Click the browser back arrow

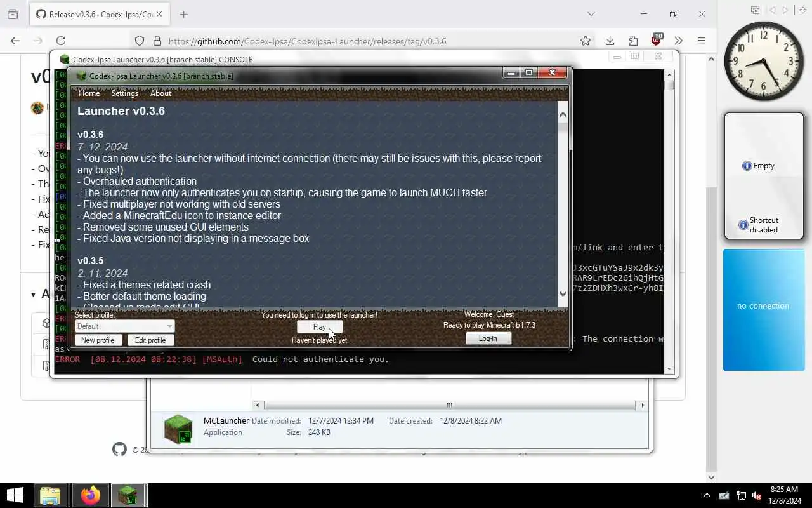[15, 41]
